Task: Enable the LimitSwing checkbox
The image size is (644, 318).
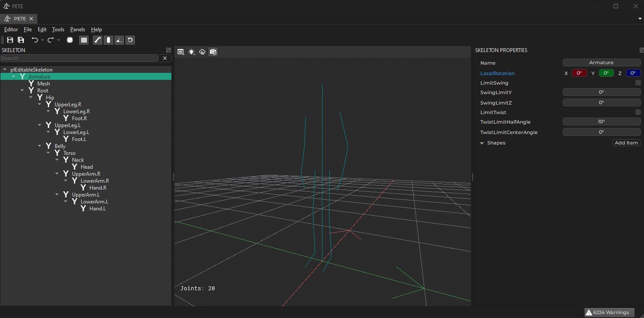Action: pyautogui.click(x=638, y=83)
